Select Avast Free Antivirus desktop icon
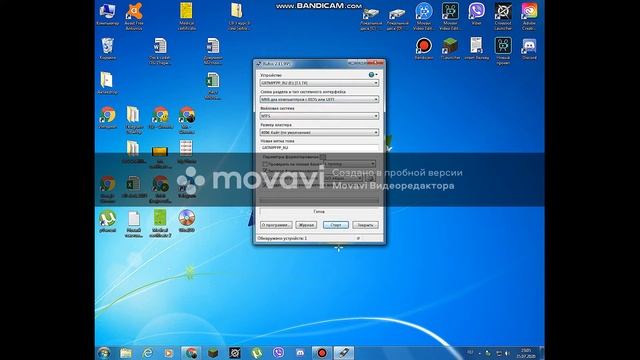 pos(134,16)
